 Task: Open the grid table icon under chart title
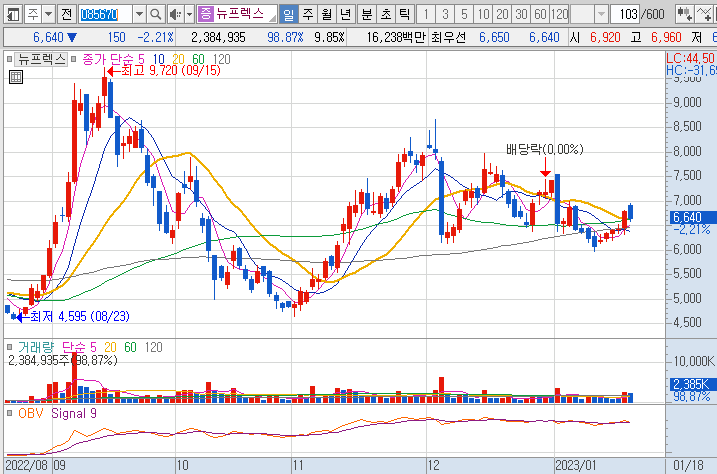pyautogui.click(x=16, y=77)
